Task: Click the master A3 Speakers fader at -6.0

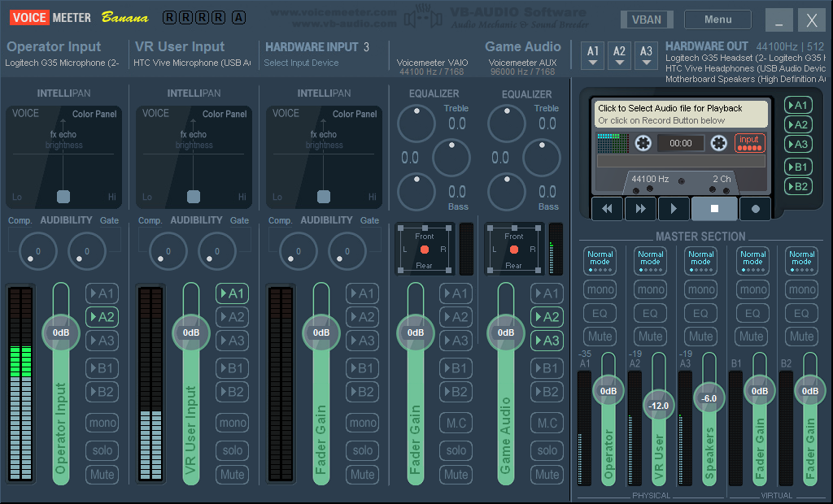Action: [709, 398]
